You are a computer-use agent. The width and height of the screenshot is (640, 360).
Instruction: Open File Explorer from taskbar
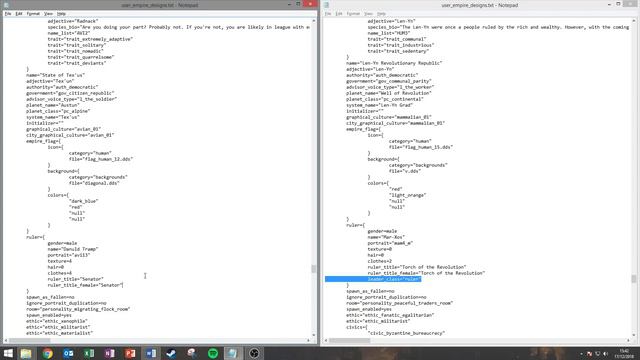tap(26, 353)
